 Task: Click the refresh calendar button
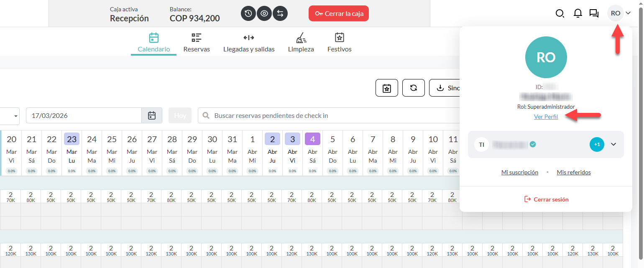pyautogui.click(x=413, y=88)
